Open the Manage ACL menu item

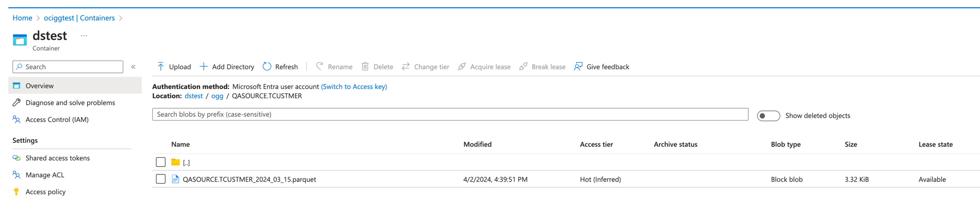pos(45,175)
